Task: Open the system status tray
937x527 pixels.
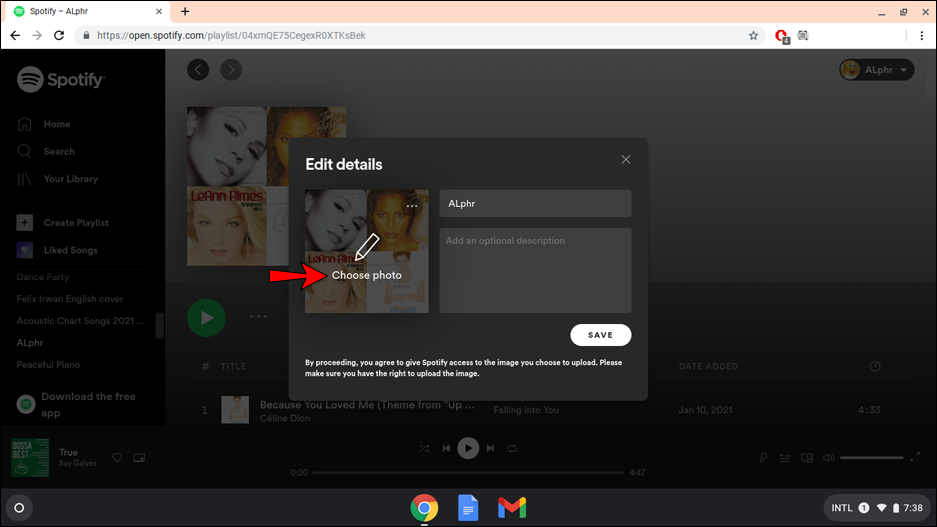Action: [877, 508]
